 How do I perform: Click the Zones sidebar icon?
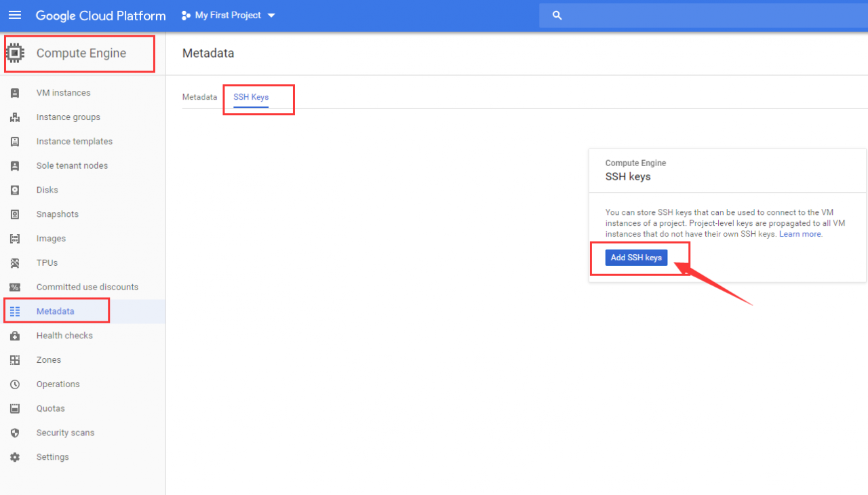[15, 360]
